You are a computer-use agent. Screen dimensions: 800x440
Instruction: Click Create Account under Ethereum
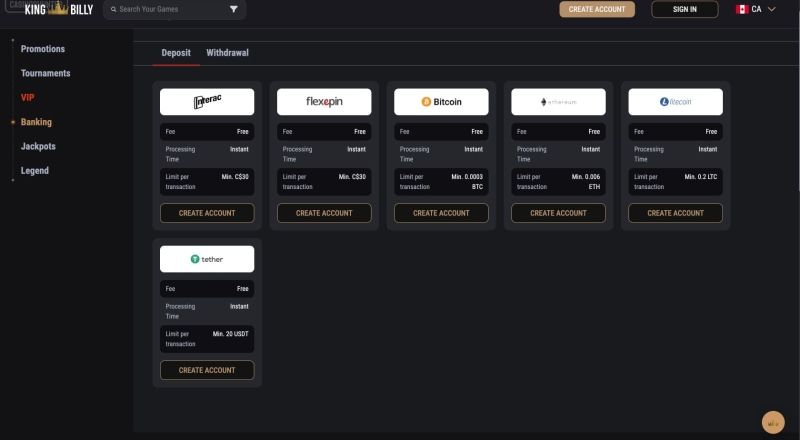[558, 213]
